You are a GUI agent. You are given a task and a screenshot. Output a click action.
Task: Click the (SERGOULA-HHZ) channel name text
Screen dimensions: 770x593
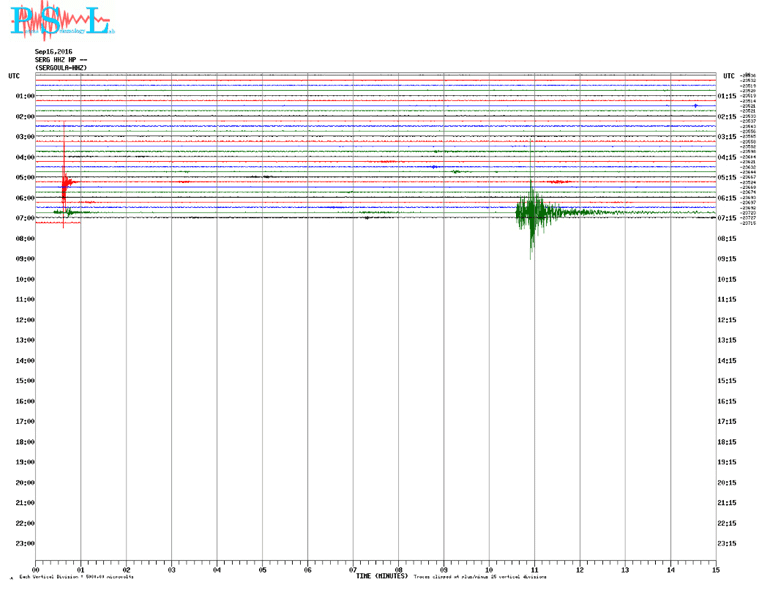61,67
